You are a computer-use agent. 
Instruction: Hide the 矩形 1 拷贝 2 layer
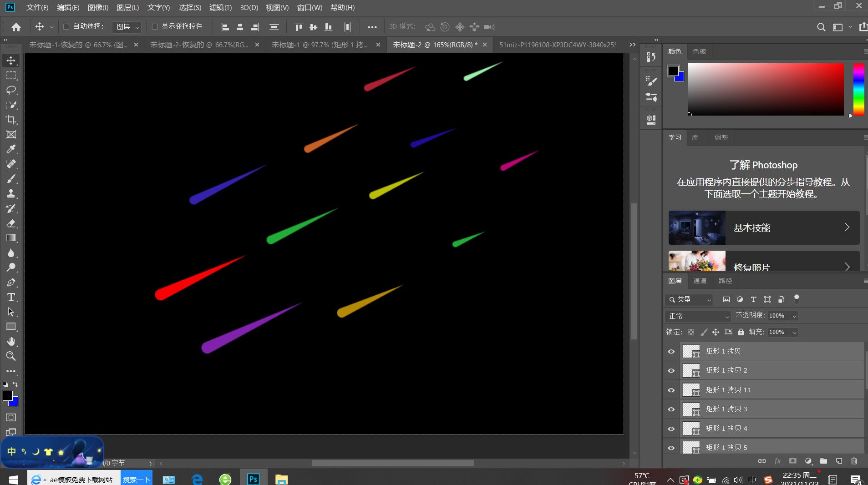pos(671,370)
